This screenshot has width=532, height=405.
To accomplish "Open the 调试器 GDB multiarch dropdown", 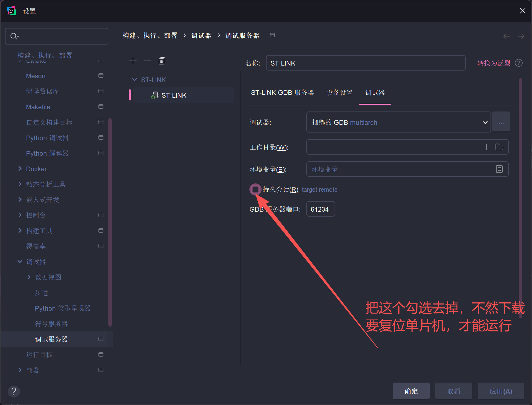I will point(398,122).
